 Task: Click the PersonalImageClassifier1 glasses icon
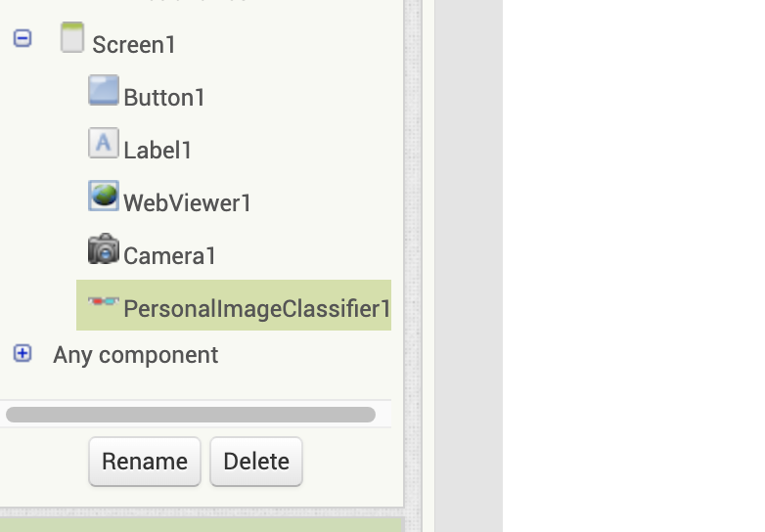[x=103, y=302]
